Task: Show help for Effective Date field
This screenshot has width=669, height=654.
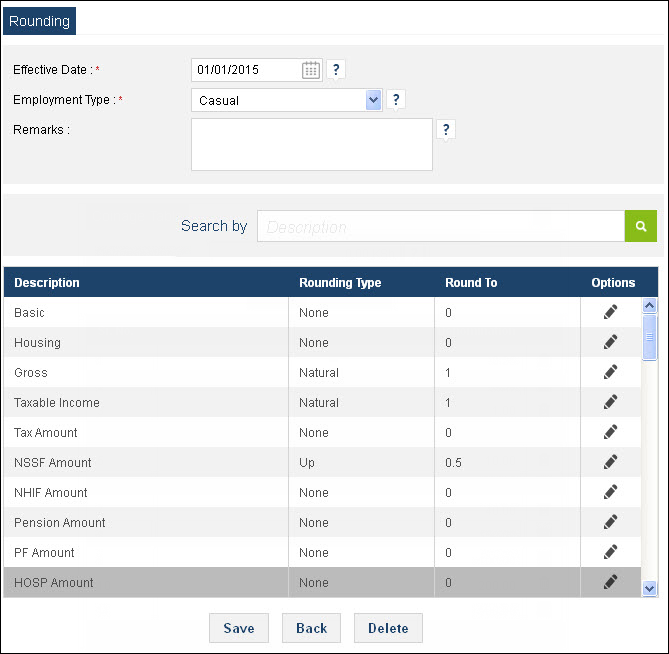Action: coord(336,69)
